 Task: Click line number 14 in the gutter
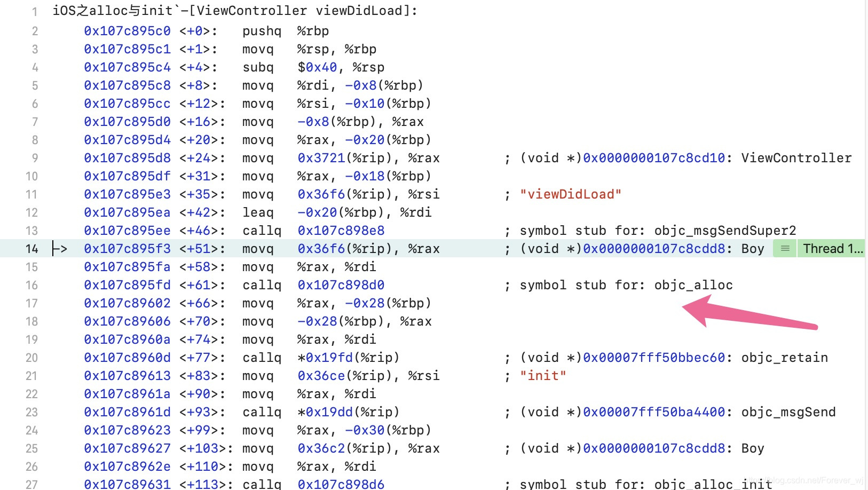[32, 249]
